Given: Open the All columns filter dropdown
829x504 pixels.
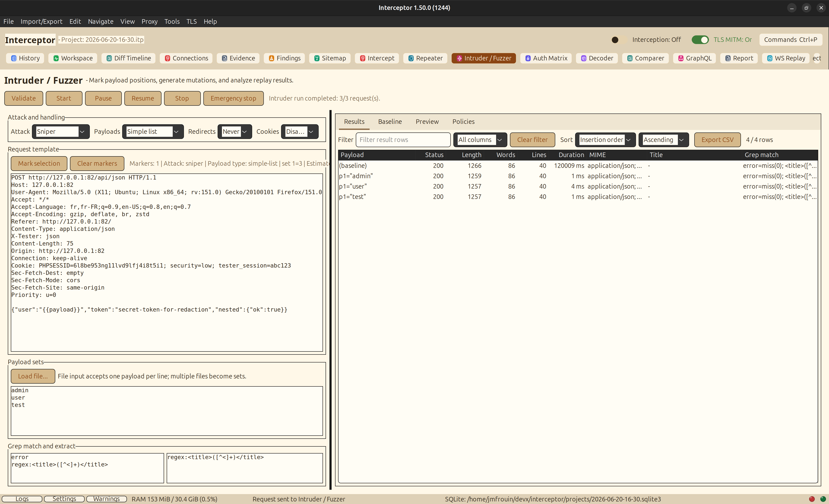Looking at the screenshot, I should click(x=480, y=140).
